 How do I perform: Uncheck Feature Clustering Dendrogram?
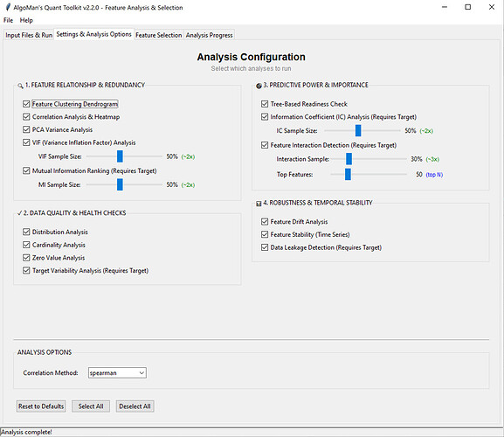click(x=26, y=104)
